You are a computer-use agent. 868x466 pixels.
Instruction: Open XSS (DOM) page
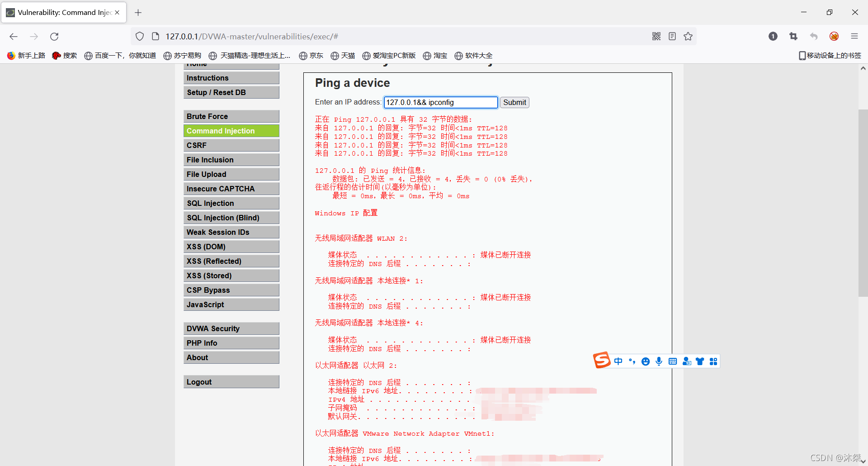(231, 247)
